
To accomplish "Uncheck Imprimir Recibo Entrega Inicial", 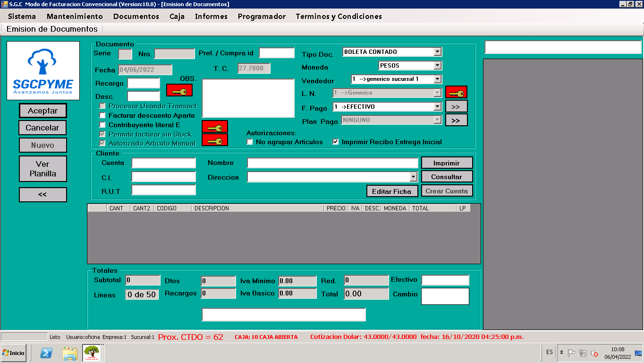I will (x=336, y=142).
